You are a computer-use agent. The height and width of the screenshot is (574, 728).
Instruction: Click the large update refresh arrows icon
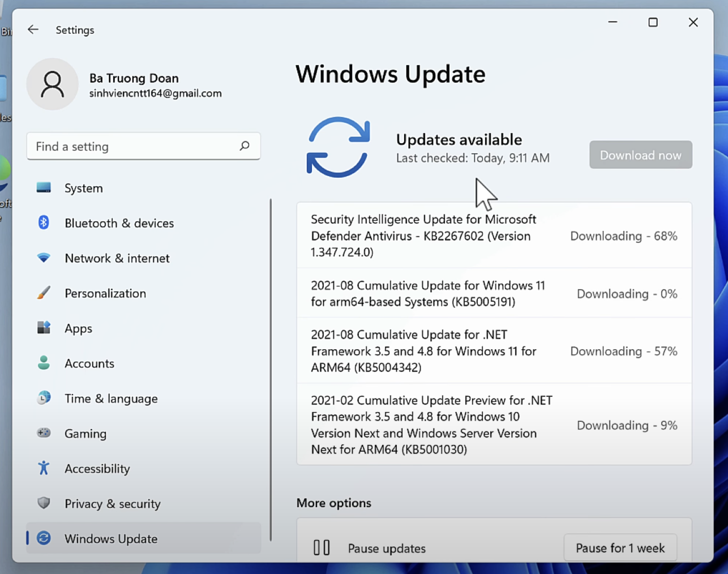coord(339,147)
